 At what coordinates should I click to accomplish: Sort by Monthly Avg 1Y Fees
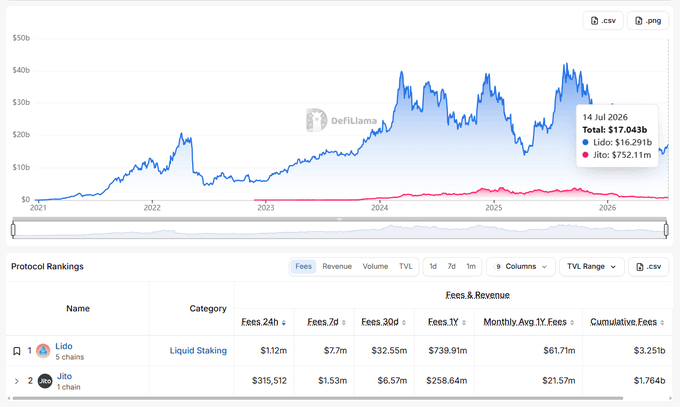point(529,322)
